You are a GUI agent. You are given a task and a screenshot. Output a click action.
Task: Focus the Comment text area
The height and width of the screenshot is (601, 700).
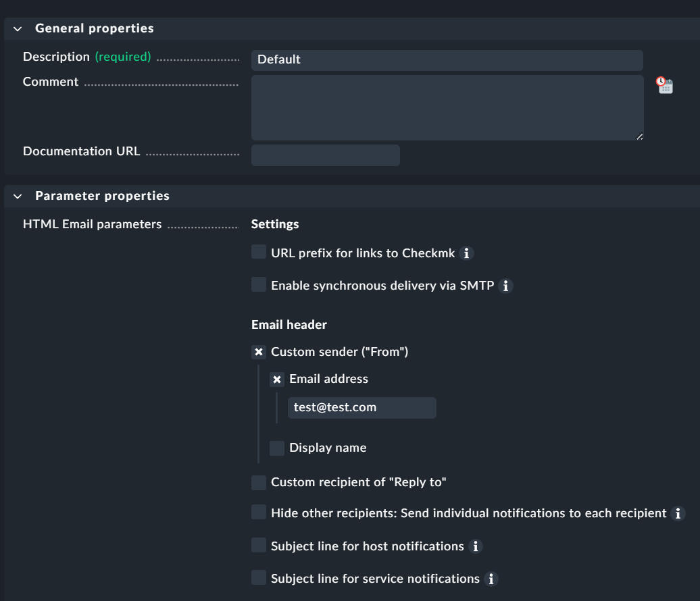point(447,107)
